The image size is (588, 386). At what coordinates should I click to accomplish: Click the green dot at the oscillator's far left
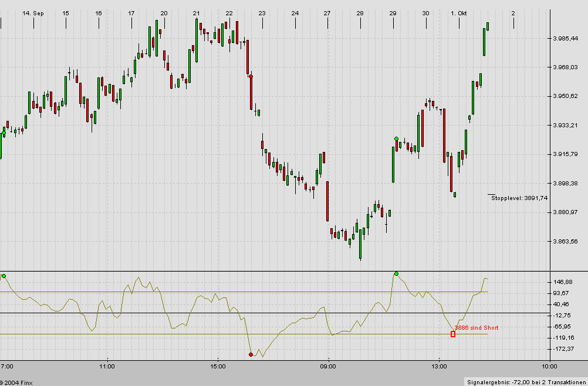click(4, 276)
